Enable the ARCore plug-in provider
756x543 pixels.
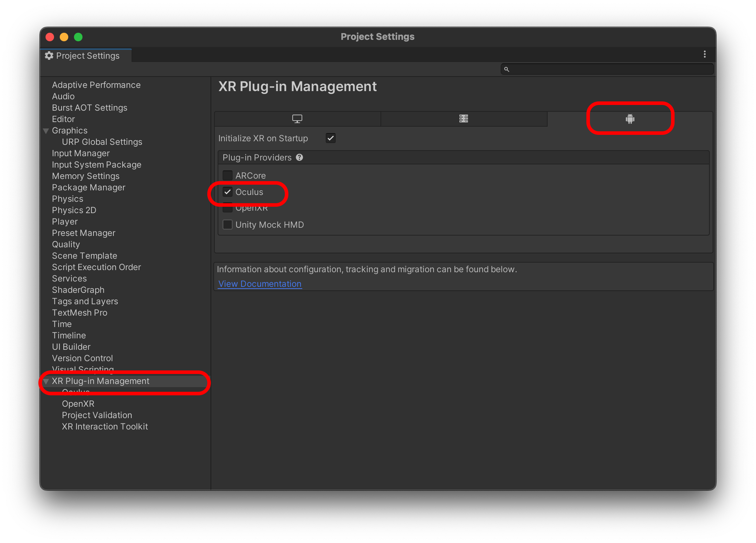[x=228, y=175]
